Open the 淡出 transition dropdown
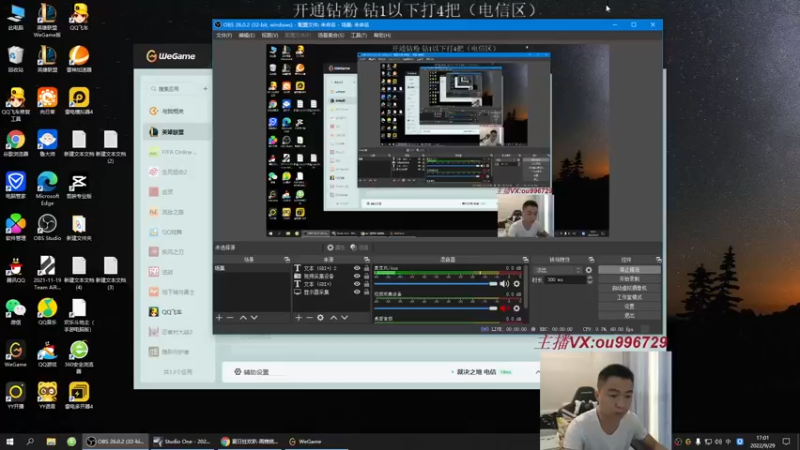 coord(557,270)
